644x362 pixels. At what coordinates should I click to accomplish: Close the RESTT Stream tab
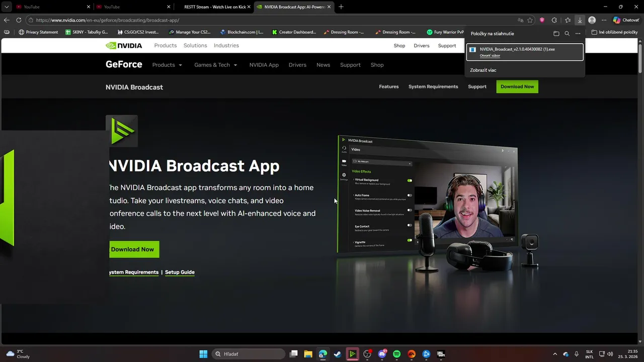tap(249, 7)
